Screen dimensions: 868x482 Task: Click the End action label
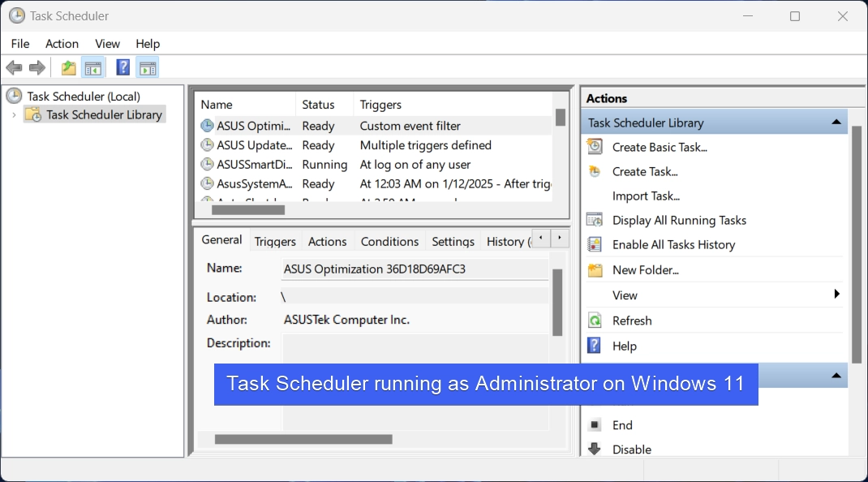pos(622,425)
